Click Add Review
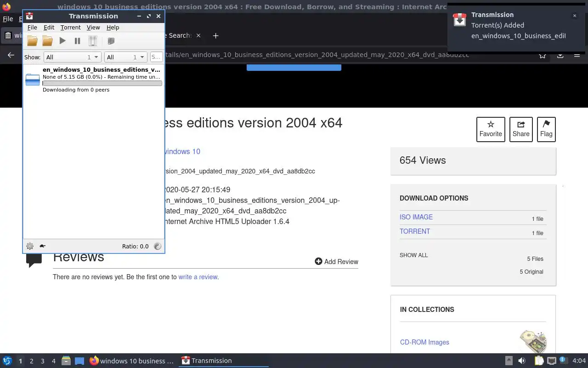Screen dimensions: 588x368 click(336, 261)
